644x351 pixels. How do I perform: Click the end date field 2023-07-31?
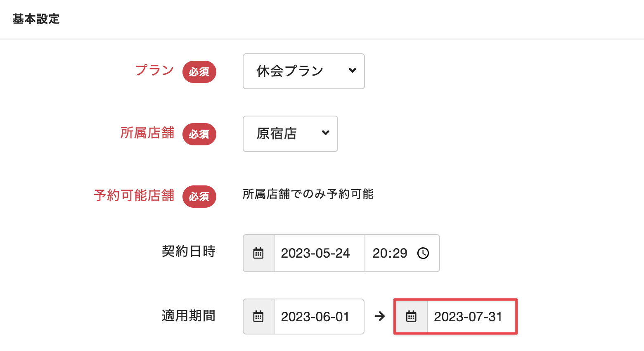pos(468,317)
